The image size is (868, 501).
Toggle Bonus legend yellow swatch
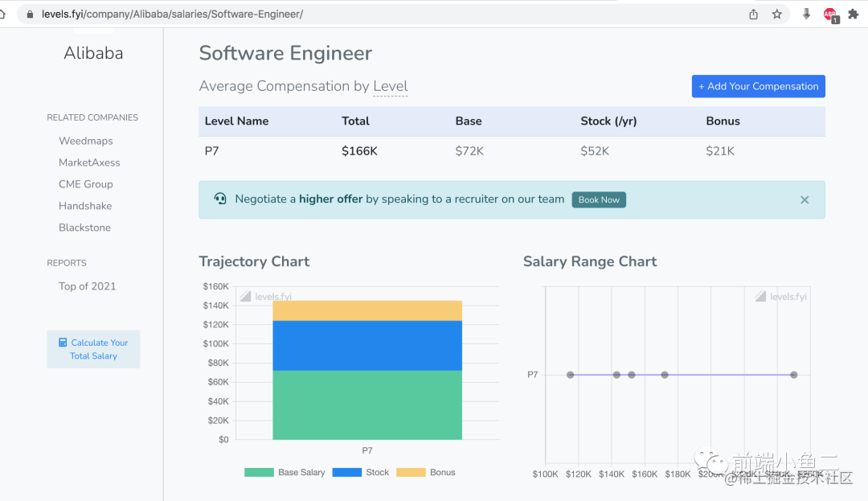411,472
